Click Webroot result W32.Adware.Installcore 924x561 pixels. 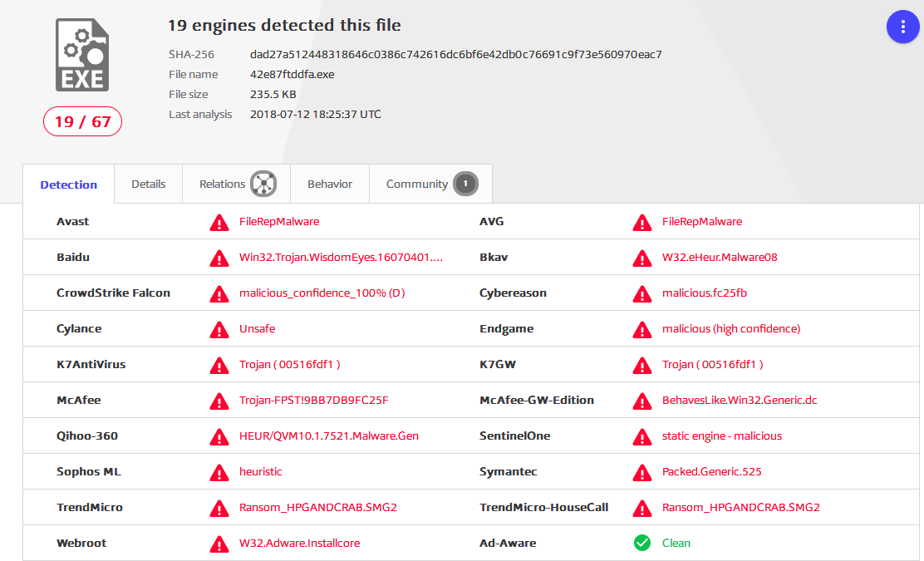pyautogui.click(x=299, y=543)
